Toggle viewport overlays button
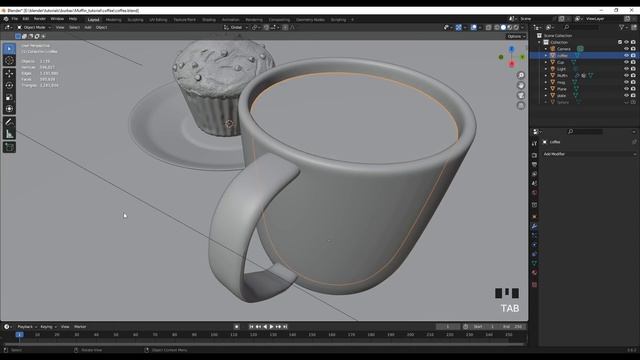This screenshot has height=360, width=640. [x=473, y=27]
